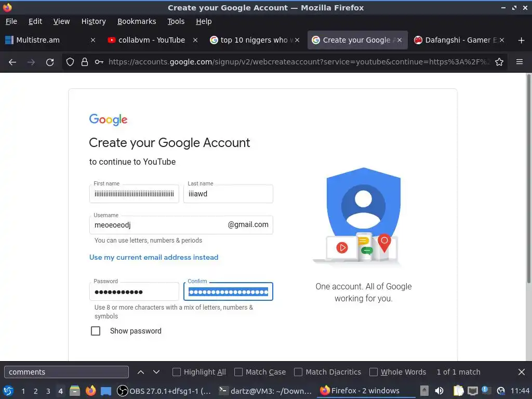Close the Multistre.am tab
532x399 pixels.
click(93, 40)
